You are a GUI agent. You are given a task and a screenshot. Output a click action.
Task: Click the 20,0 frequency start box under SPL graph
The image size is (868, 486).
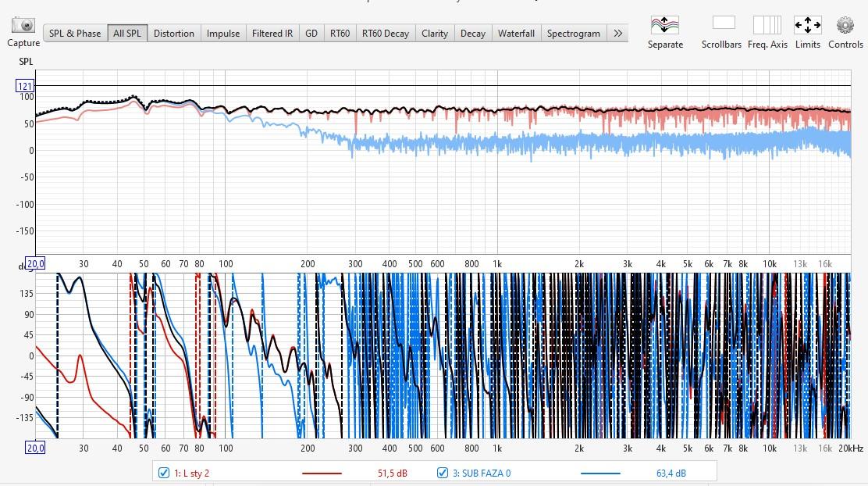tap(35, 263)
